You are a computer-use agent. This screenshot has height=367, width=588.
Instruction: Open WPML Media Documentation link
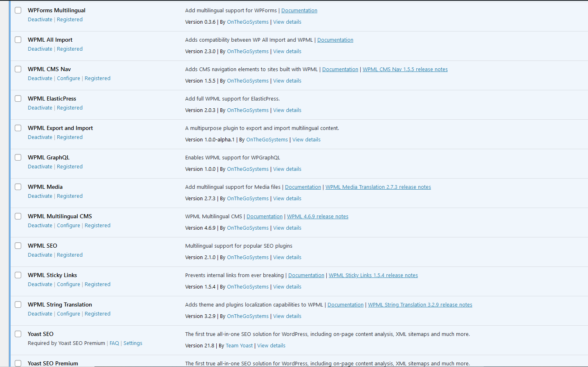[303, 187]
